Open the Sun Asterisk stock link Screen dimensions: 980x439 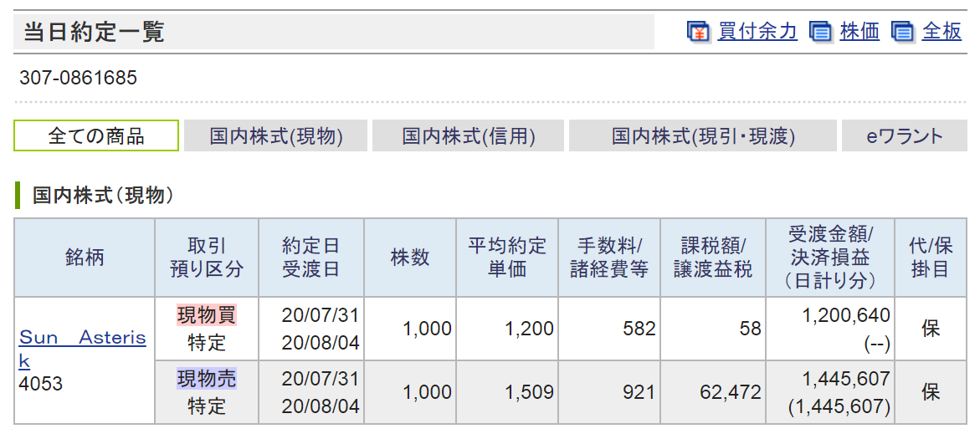click(x=83, y=349)
